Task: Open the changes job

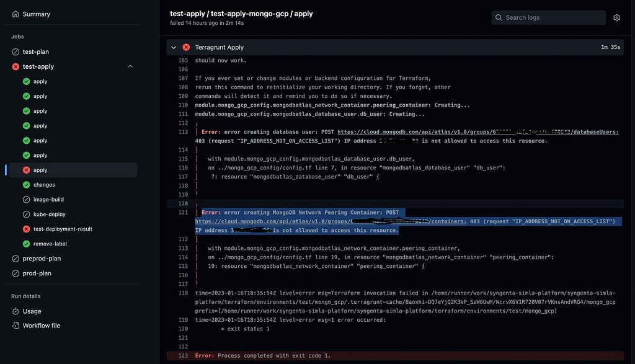Action: 44,185
